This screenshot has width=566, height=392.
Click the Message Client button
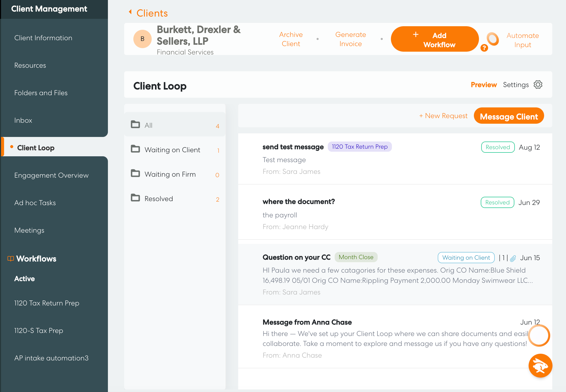pos(509,116)
